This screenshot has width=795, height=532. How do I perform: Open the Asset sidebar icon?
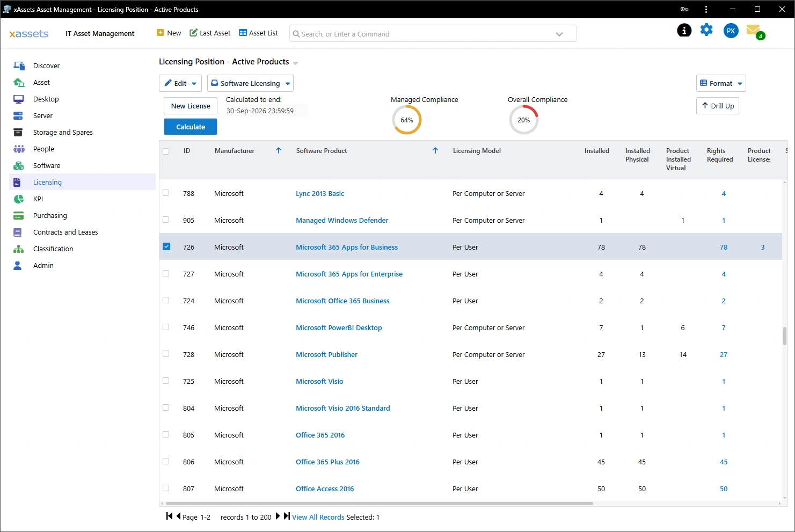pos(19,83)
